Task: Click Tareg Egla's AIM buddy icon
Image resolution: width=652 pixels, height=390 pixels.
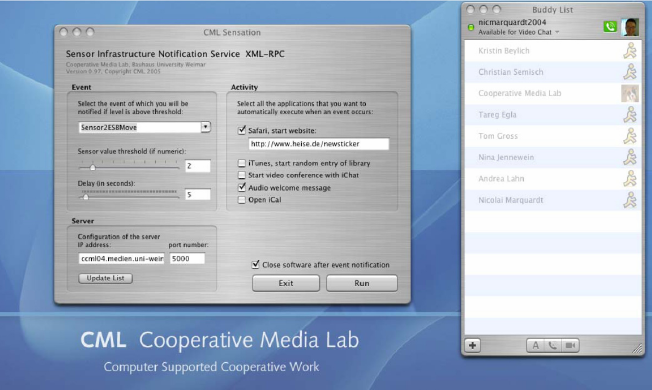Action: (630, 114)
